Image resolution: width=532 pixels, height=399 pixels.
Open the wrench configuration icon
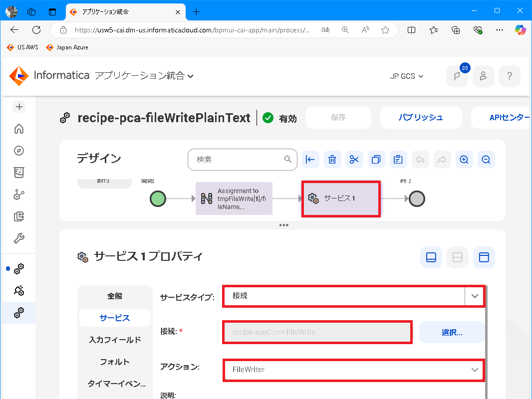[x=19, y=238]
